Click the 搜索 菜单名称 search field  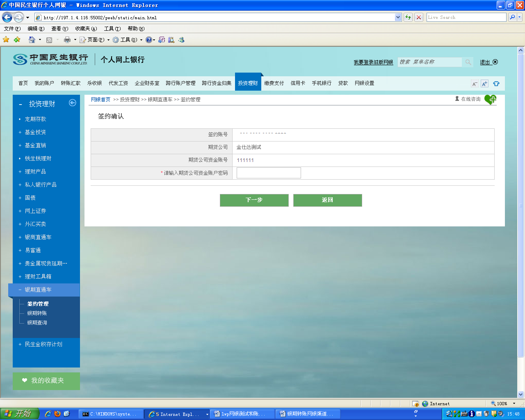point(430,62)
